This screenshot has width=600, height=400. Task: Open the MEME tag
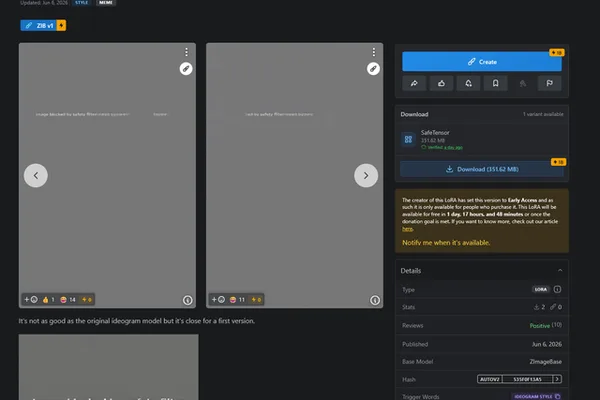[106, 3]
